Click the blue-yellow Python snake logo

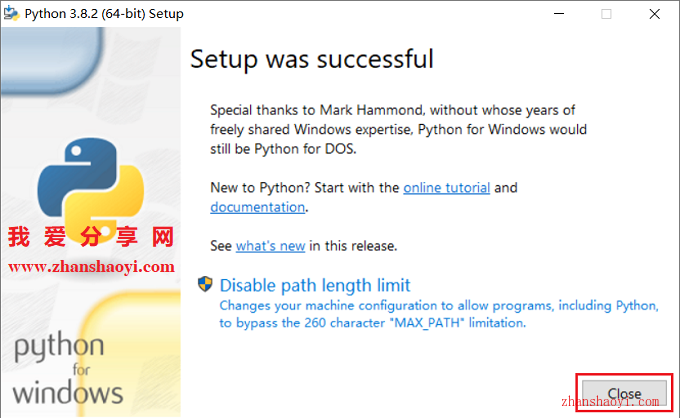pos(91,186)
